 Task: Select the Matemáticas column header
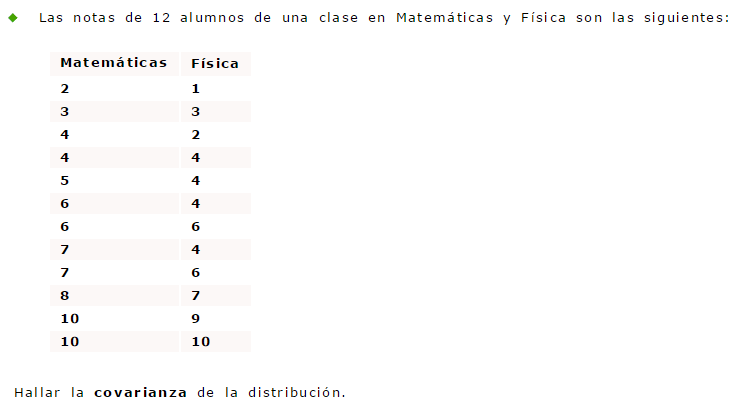[x=113, y=62]
